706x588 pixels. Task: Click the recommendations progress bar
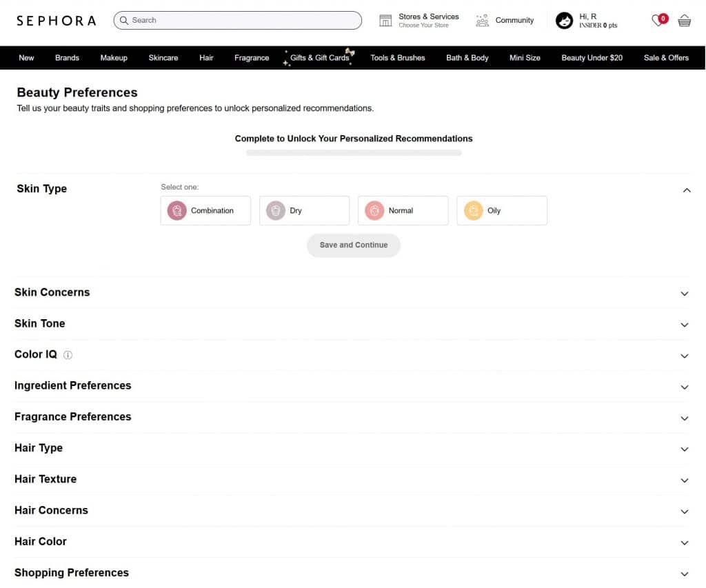353,152
